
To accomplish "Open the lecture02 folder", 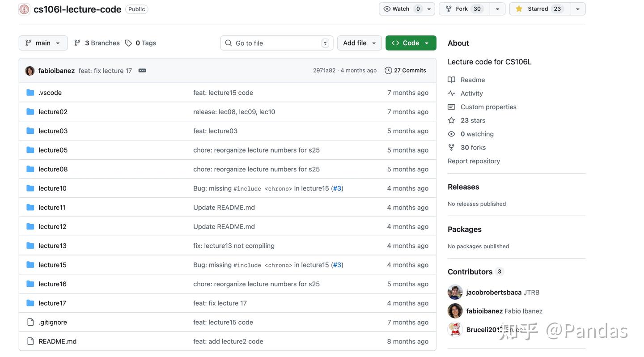I will pos(53,112).
